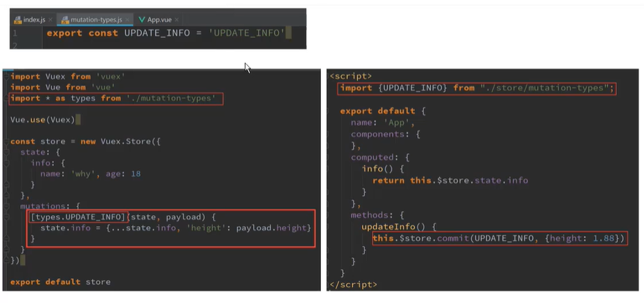
Task: Click the 'Vue.use(Vuex)' statement
Action: click(43, 120)
